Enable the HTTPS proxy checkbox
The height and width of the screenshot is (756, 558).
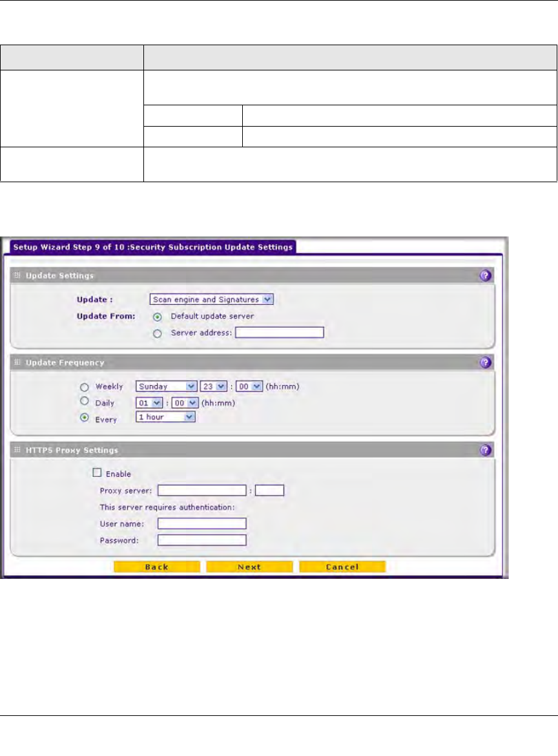pos(97,472)
